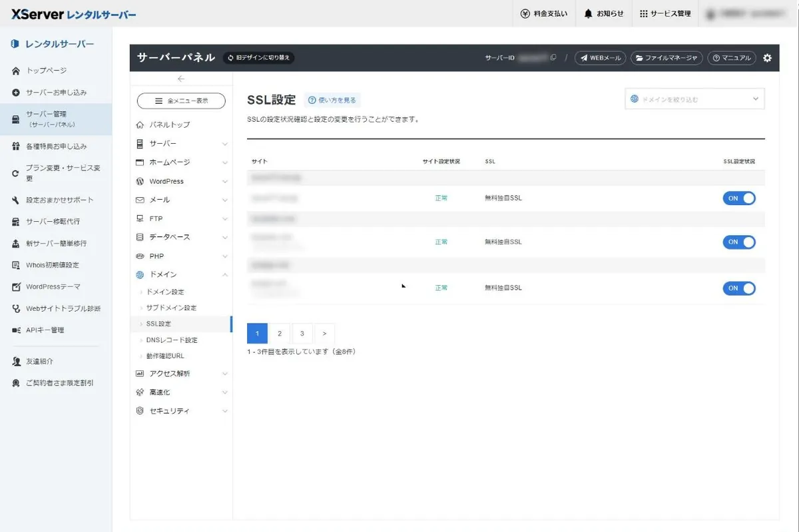Click the 使い方を見る help link

point(332,101)
